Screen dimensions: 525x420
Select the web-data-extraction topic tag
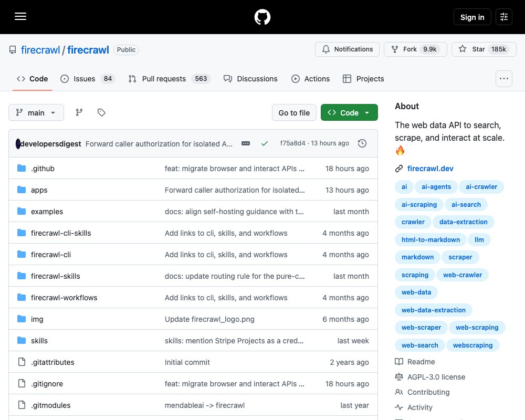click(x=433, y=310)
